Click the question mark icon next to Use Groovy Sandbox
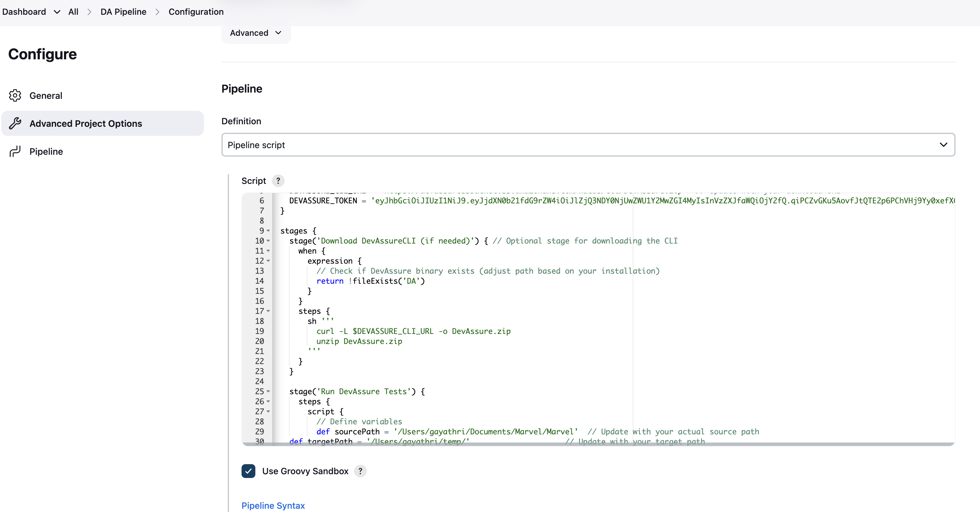The width and height of the screenshot is (980, 526). coord(360,471)
